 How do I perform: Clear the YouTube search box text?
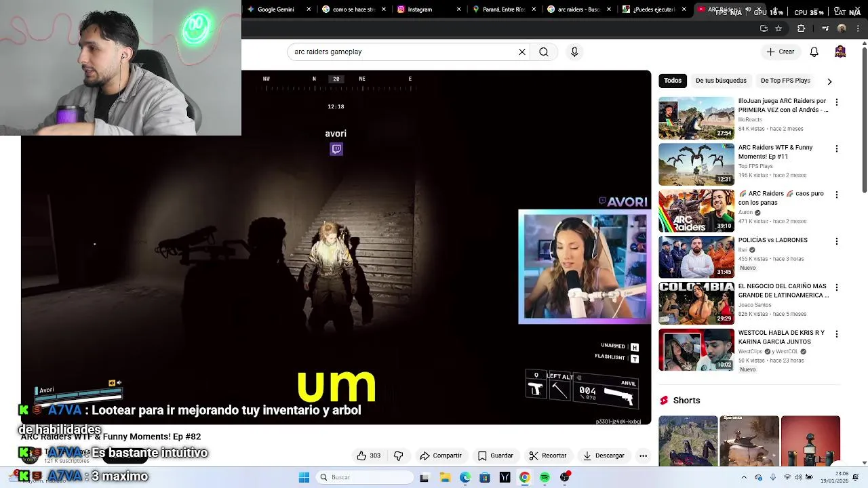tap(522, 52)
